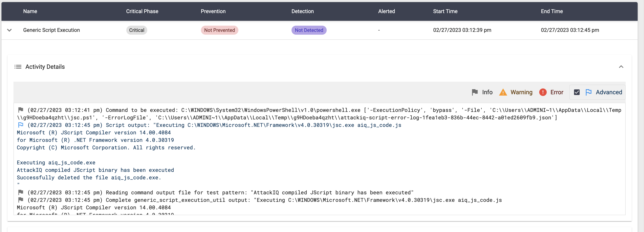Collapse Activity Details panel with up chevron

click(x=621, y=67)
